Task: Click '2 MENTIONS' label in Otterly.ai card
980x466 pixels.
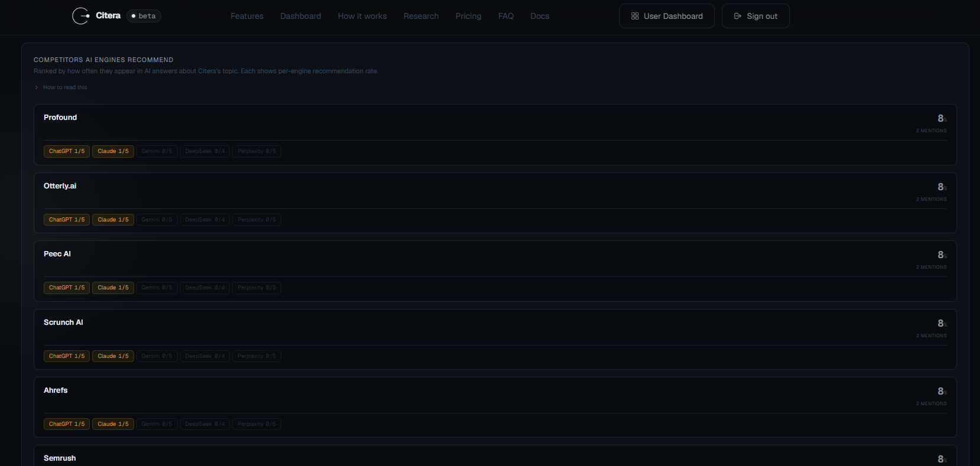Action: (932, 200)
